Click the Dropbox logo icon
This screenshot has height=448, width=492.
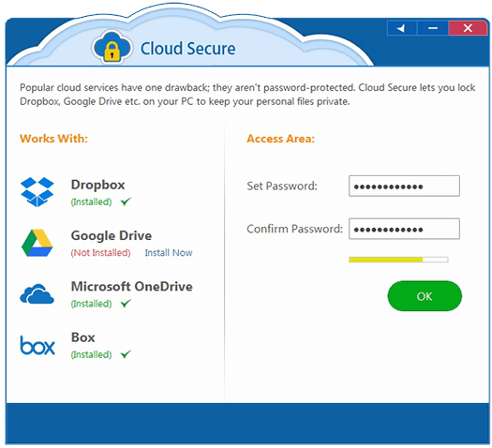coord(37,192)
